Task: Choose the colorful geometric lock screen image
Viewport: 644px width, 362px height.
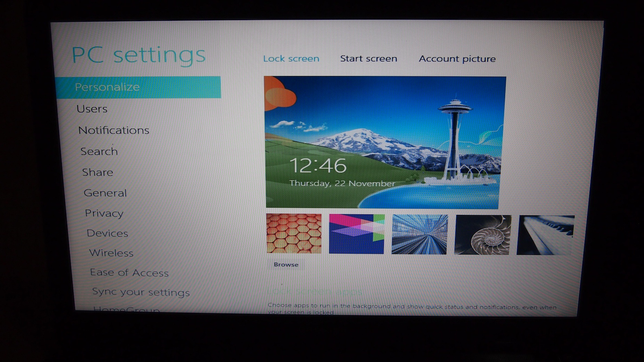Action: pyautogui.click(x=357, y=234)
